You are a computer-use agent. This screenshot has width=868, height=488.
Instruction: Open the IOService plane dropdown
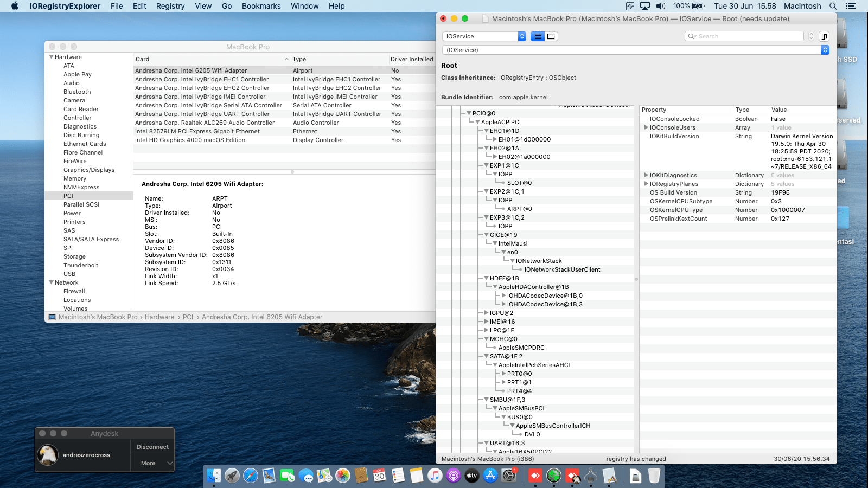click(484, 36)
